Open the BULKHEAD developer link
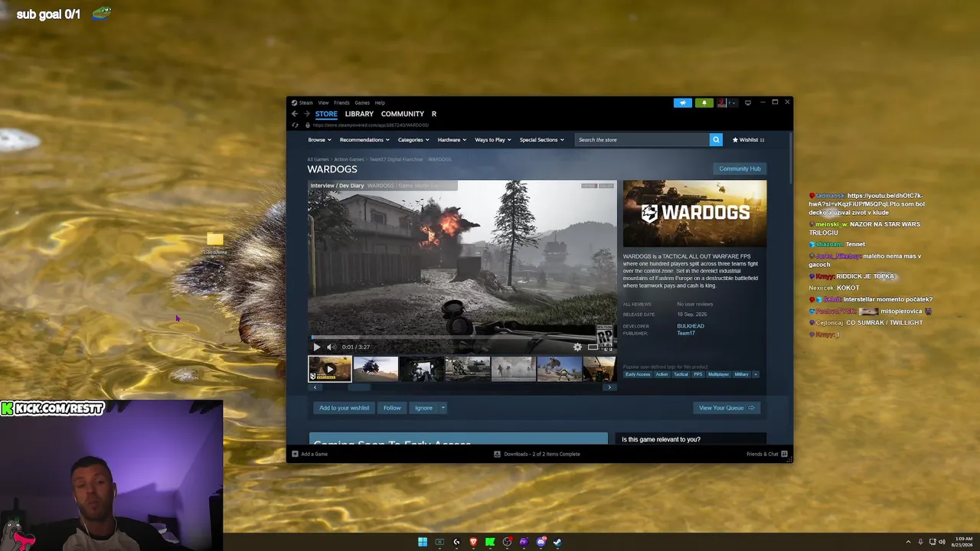980x551 pixels. 691,326
